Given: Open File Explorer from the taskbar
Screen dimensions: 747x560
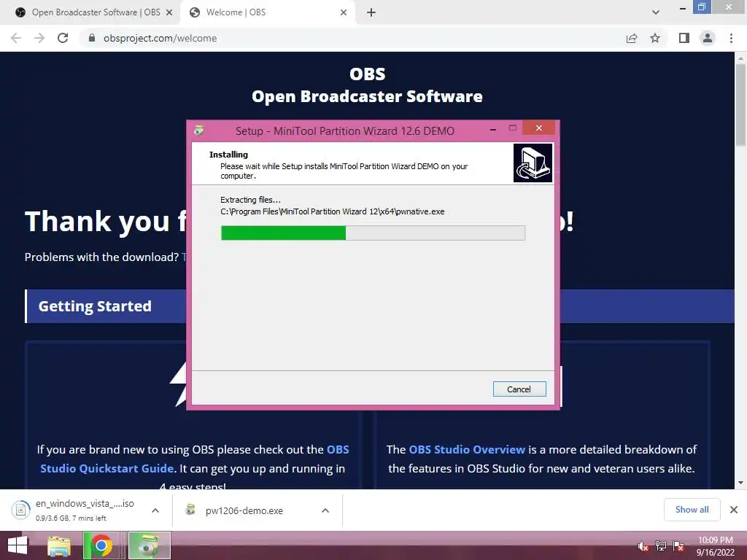Looking at the screenshot, I should coord(59,545).
